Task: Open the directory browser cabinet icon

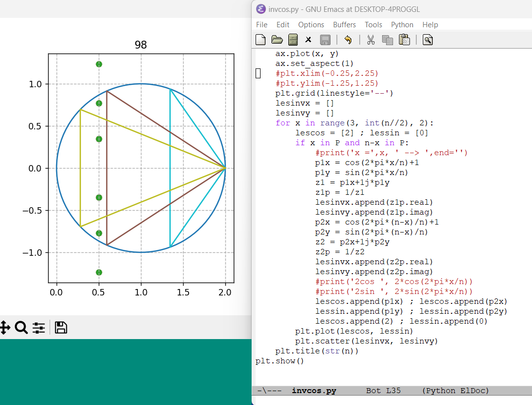Action: point(293,40)
